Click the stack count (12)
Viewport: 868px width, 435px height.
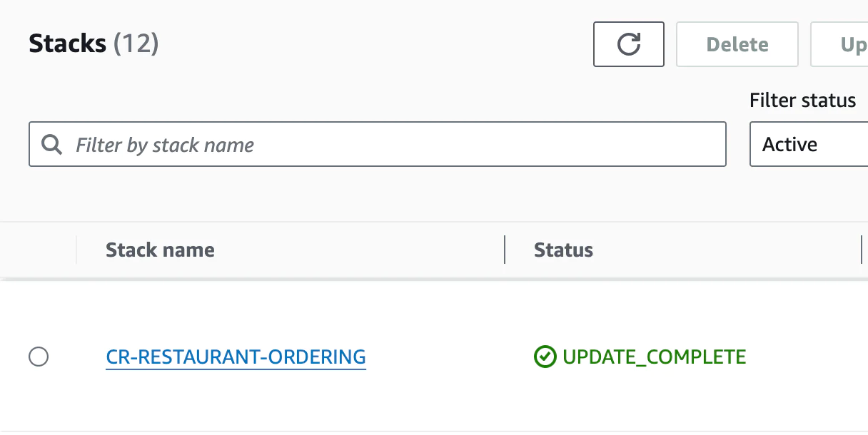point(136,44)
